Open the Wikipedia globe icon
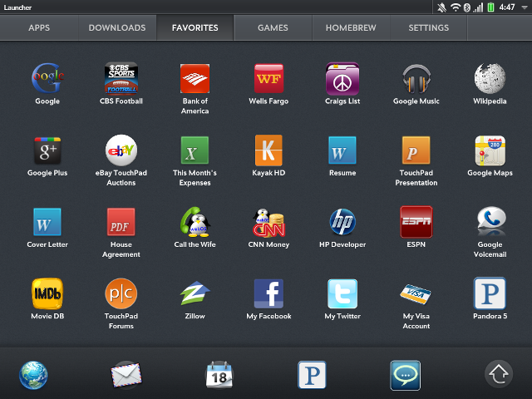 (490, 78)
